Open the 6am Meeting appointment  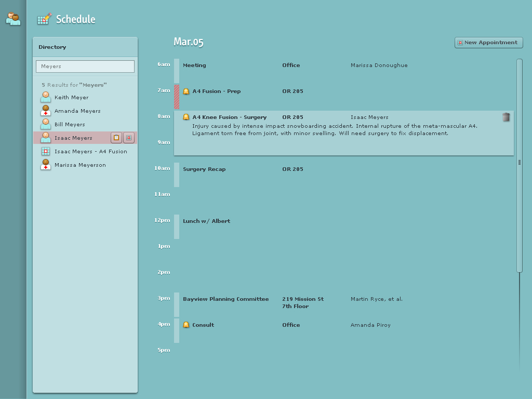pyautogui.click(x=194, y=65)
